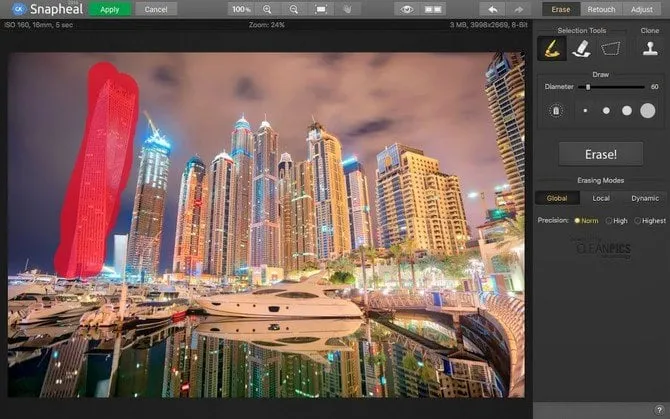Select Norm precision radio button
Screen dimensions: 670x419
[x=577, y=220]
